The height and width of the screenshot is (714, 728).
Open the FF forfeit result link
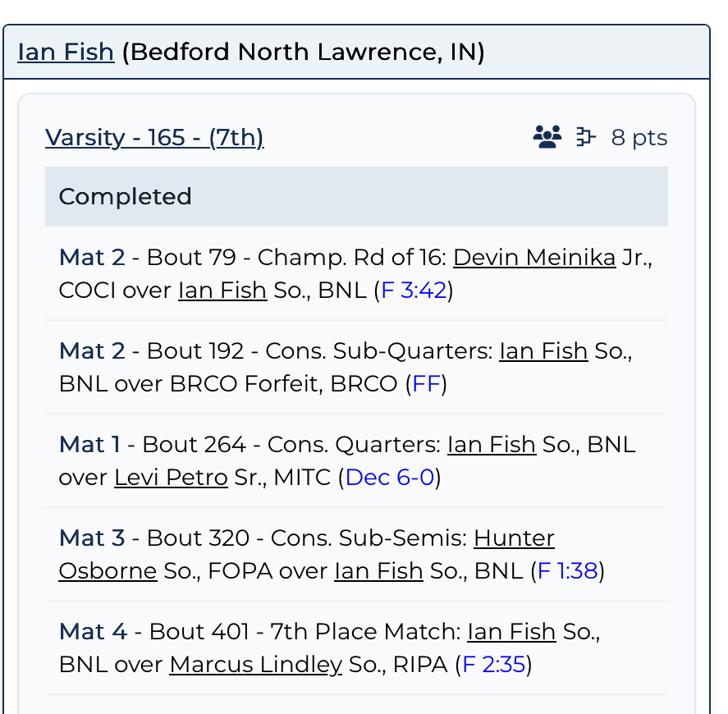tap(426, 384)
